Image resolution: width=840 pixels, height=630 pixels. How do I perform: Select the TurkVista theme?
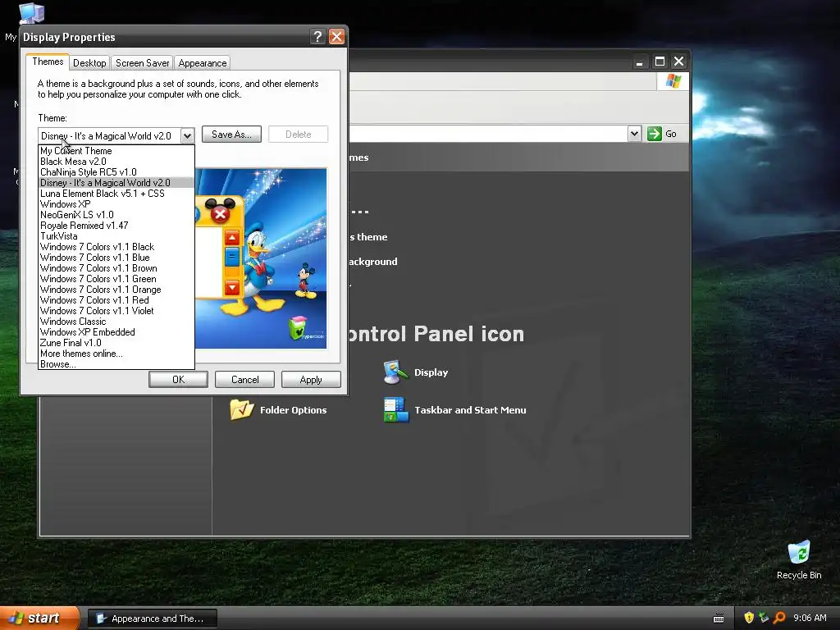[x=116, y=236]
